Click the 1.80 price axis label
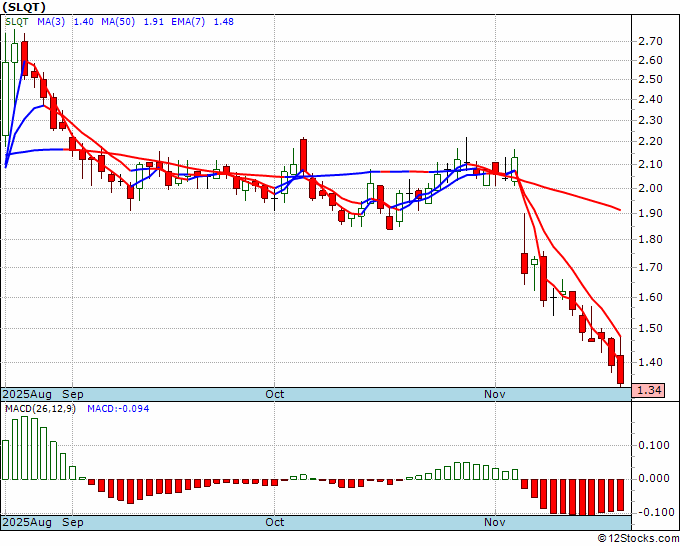The height and width of the screenshot is (546, 680). tap(651, 239)
